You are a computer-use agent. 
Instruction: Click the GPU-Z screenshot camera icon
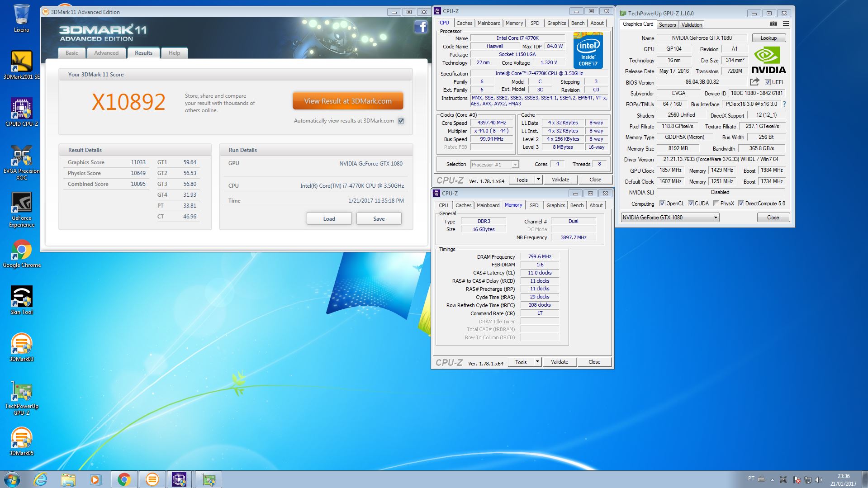click(x=773, y=24)
